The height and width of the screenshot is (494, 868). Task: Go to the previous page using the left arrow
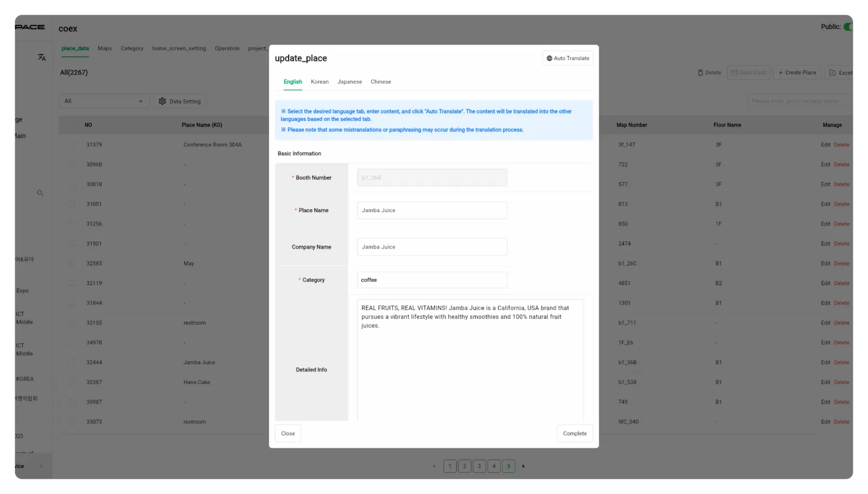coord(434,466)
